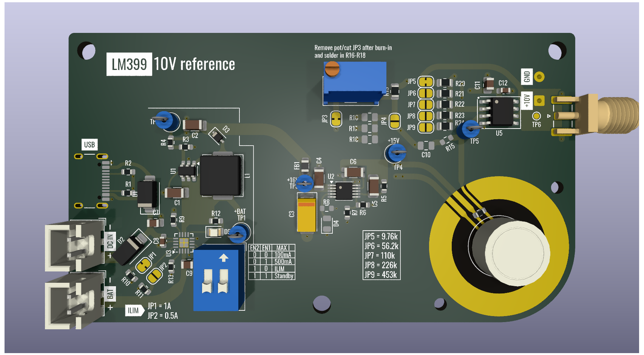Click the LM399 white title label
The image size is (644, 355).
pyautogui.click(x=129, y=64)
